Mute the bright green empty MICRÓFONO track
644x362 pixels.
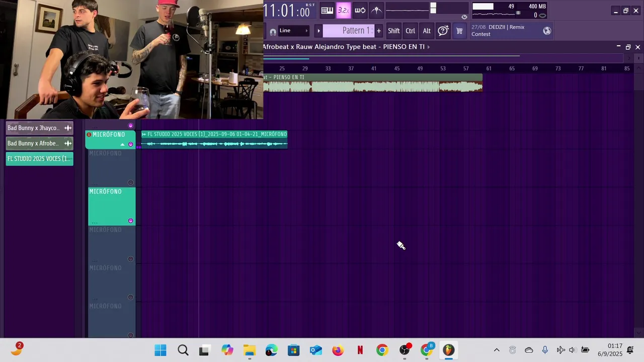click(131, 221)
